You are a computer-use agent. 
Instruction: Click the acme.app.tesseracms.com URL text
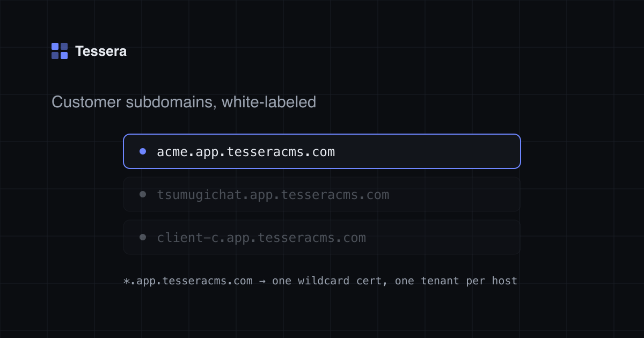(246, 152)
